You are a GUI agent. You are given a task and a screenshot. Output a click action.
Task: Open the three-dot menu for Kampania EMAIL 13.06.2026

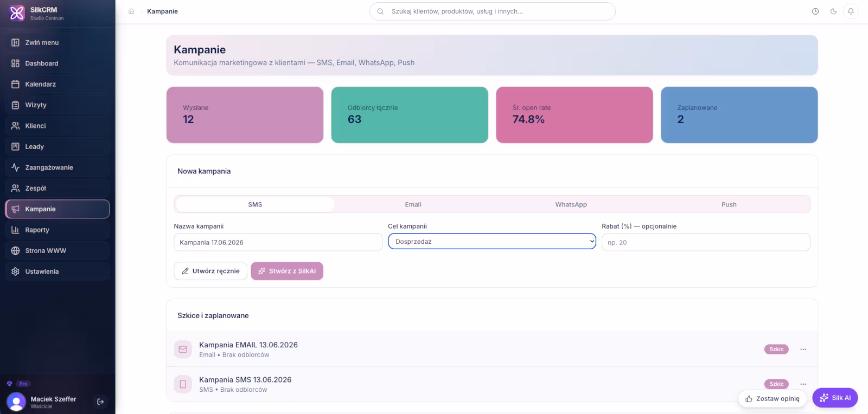coord(803,350)
